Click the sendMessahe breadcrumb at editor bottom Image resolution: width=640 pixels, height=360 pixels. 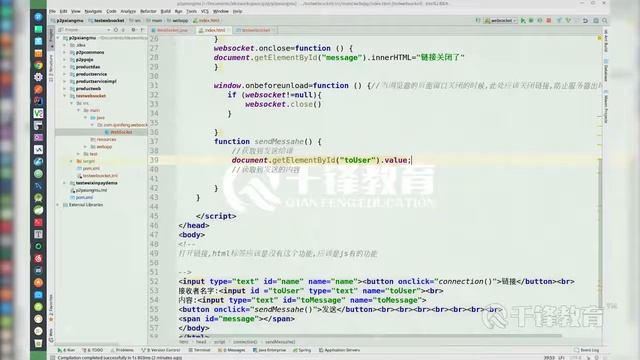[280, 342]
